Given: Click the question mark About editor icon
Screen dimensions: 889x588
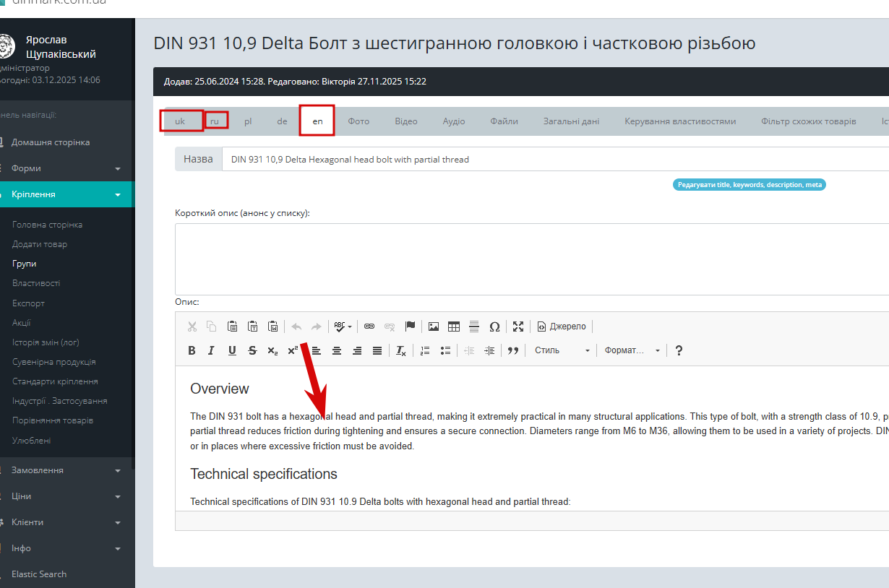Looking at the screenshot, I should click(x=679, y=350).
